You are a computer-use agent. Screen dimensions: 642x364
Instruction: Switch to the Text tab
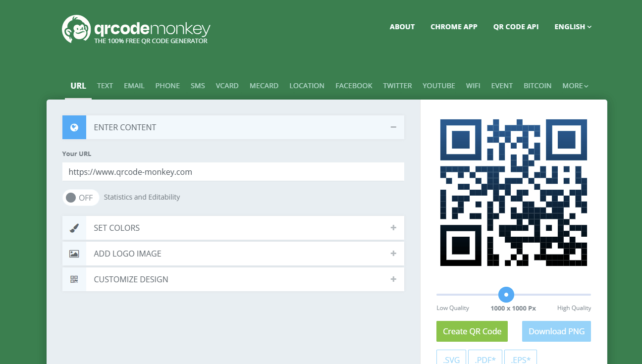pos(105,86)
